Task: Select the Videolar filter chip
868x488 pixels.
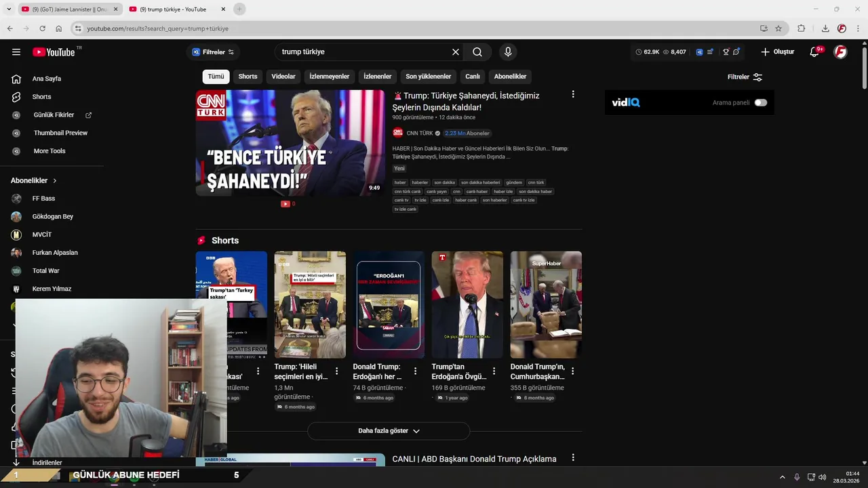Action: point(283,77)
